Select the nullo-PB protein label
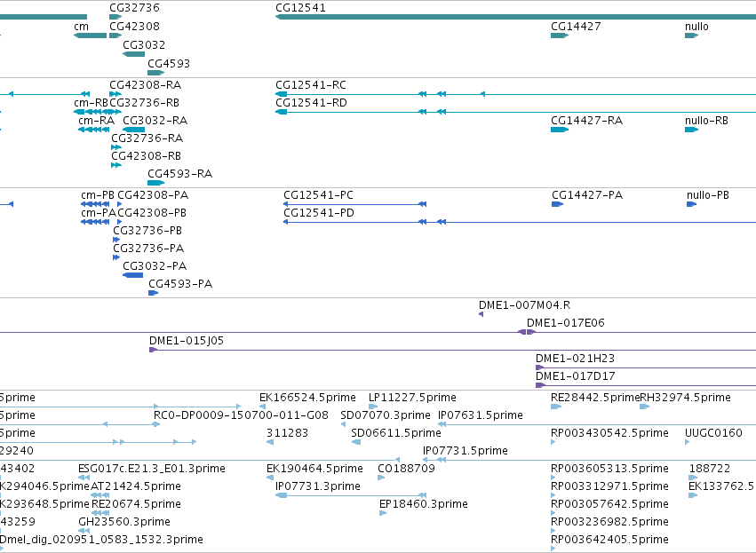 [x=708, y=195]
